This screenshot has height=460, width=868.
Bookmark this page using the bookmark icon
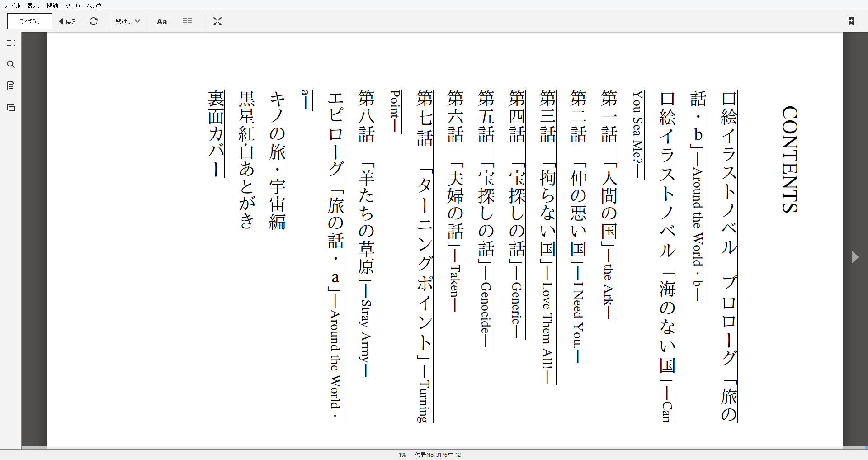pos(851,21)
